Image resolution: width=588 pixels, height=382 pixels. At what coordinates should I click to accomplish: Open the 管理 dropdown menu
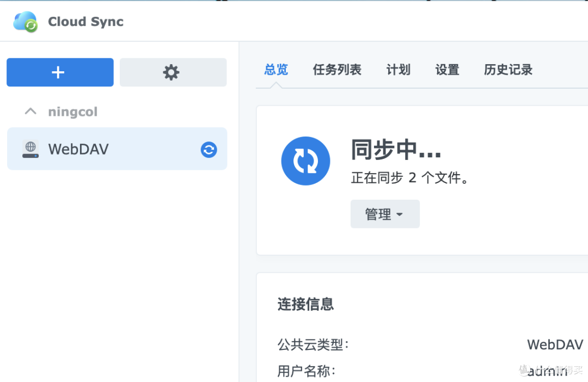point(384,214)
